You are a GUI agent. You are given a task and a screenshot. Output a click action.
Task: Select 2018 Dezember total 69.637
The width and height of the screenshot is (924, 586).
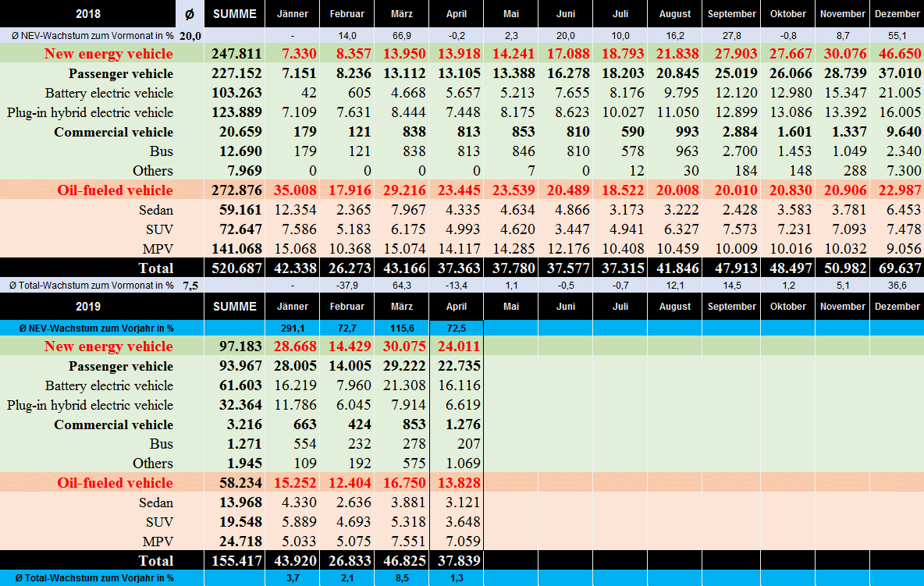(x=899, y=268)
